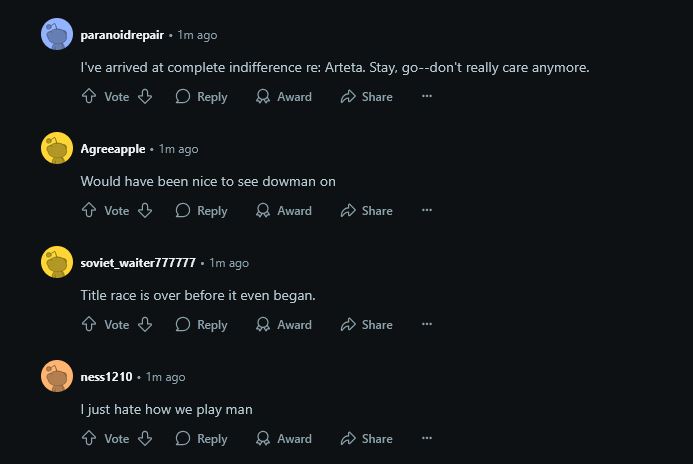Open paranoidrepair's user profile link
The image size is (693, 464).
pyautogui.click(x=122, y=35)
